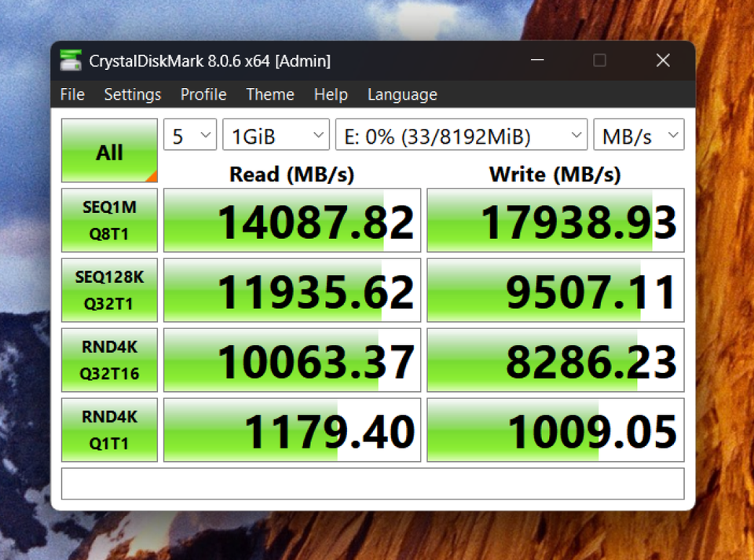Start the RND4K Q32T16 test
754x560 pixels.
[x=109, y=359]
